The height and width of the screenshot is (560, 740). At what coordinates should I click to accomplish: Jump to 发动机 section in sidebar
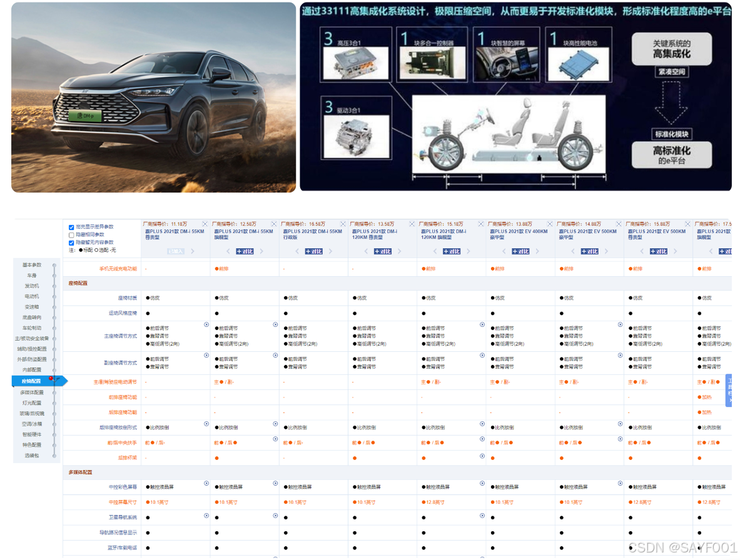tap(32, 286)
